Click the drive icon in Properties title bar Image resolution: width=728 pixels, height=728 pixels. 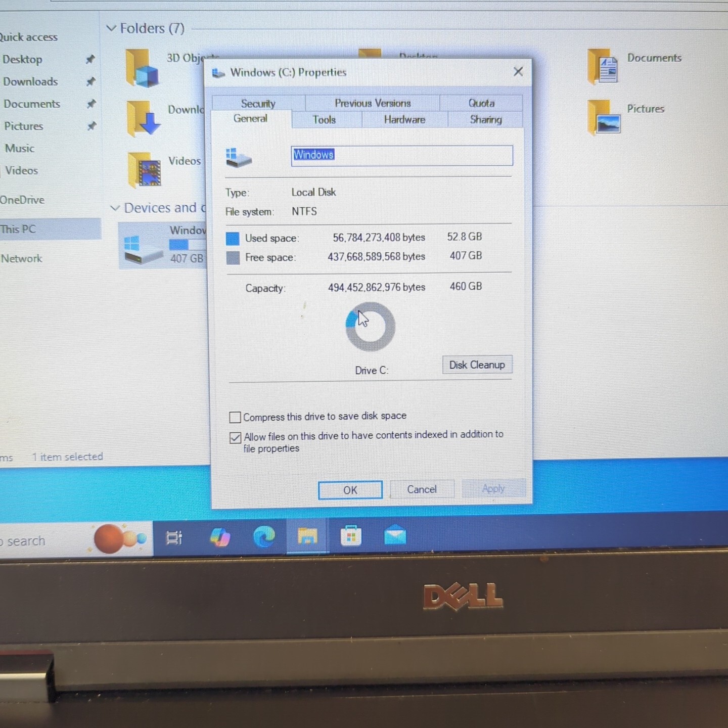pyautogui.click(x=218, y=73)
